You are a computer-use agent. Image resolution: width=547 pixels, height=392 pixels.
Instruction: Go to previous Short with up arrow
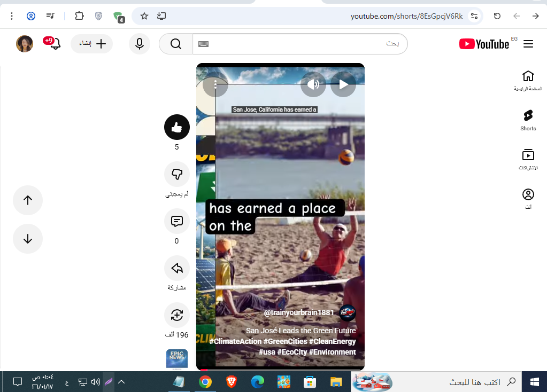28,200
